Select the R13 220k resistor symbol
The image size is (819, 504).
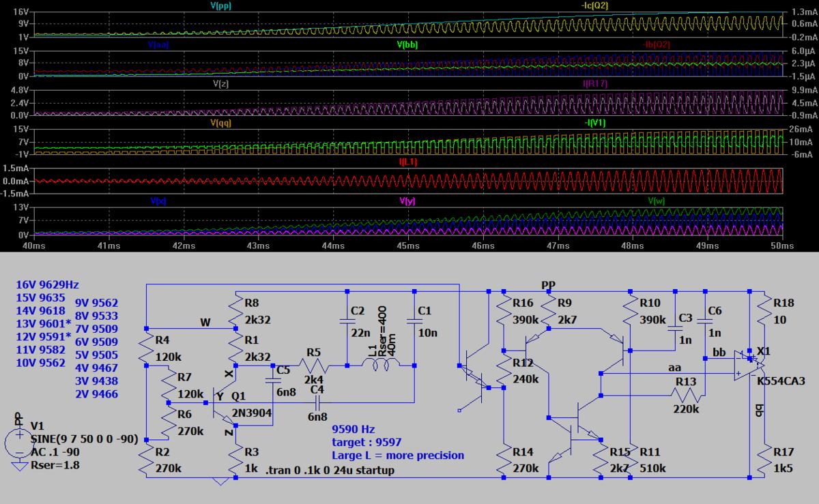(685, 394)
